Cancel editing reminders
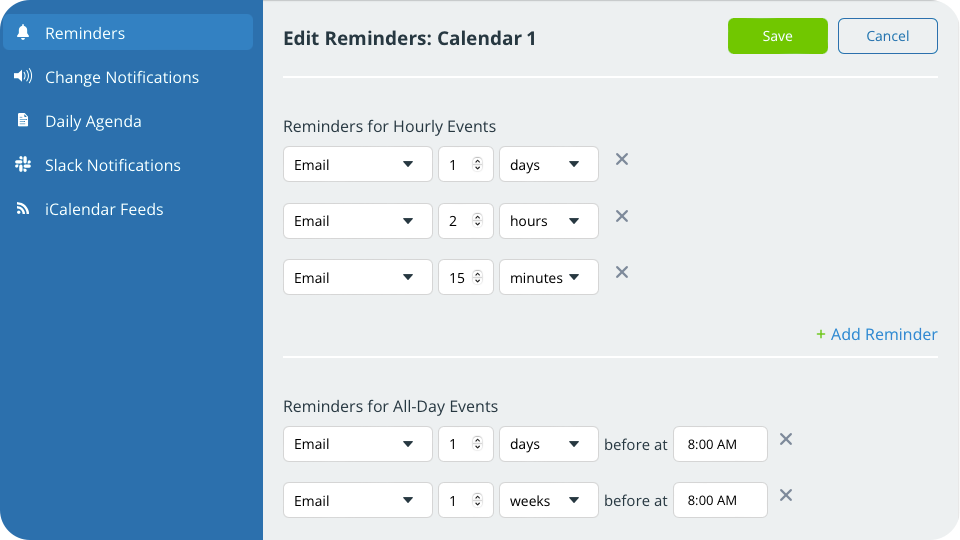The height and width of the screenshot is (540, 960). pos(887,36)
